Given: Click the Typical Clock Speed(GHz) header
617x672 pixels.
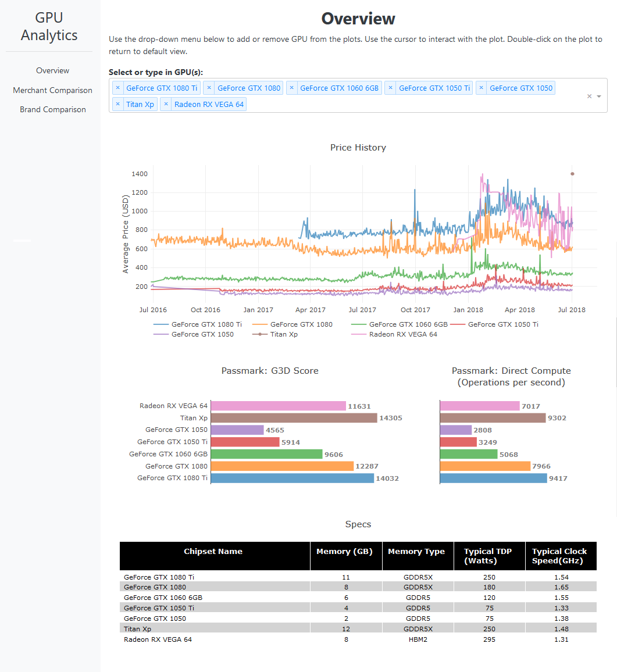Looking at the screenshot, I should pyautogui.click(x=561, y=556).
